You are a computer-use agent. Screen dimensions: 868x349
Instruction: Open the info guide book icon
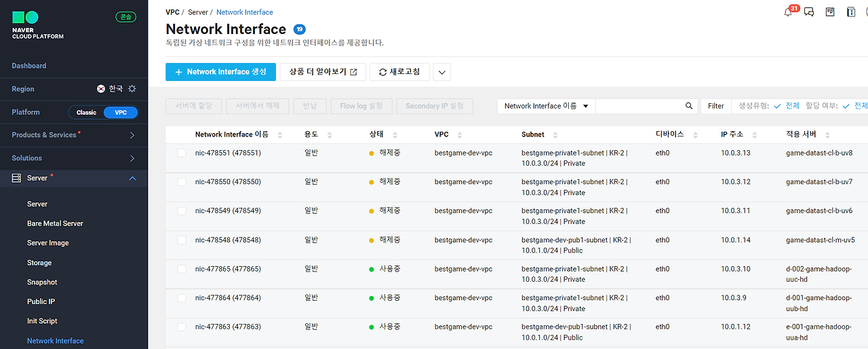pos(851,12)
